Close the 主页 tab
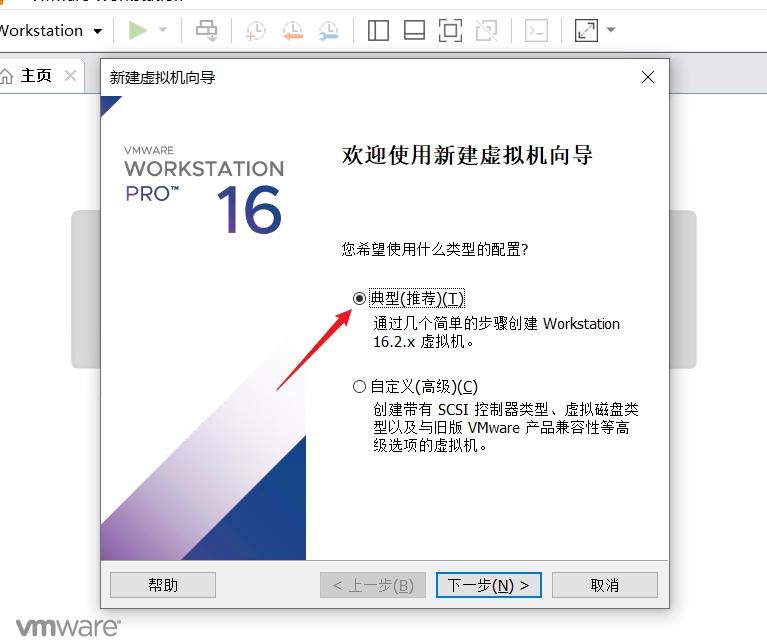 tap(70, 76)
